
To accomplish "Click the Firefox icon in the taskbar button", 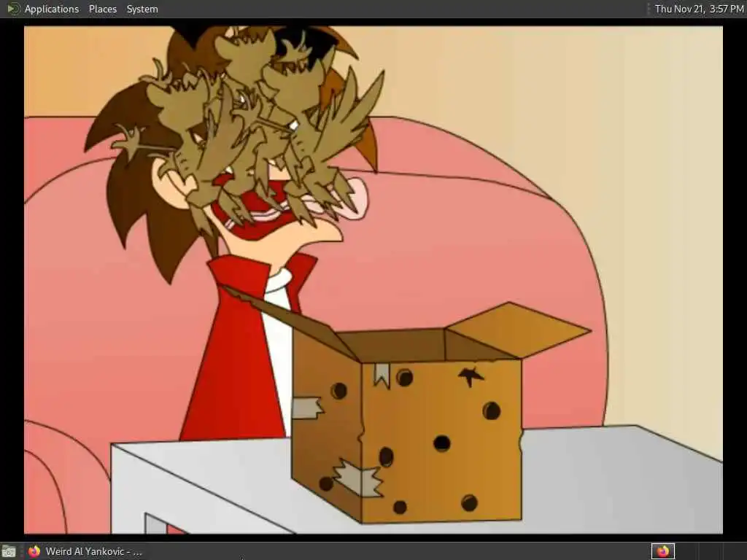I will pyautogui.click(x=34, y=551).
